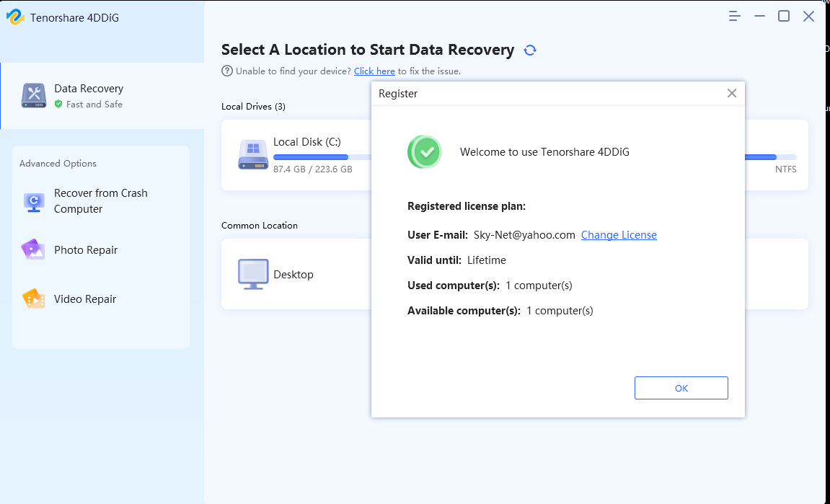Click 'Welcome to use Tenorshare 4DDiG' message
This screenshot has width=830, height=504.
pyautogui.click(x=544, y=152)
